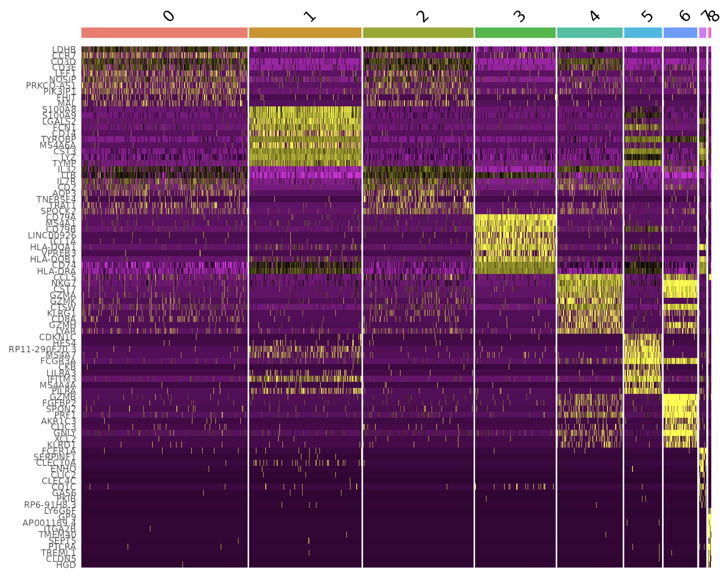The height and width of the screenshot is (576, 728).
Task: Click cluster label "6" at top
Action: 685,16
